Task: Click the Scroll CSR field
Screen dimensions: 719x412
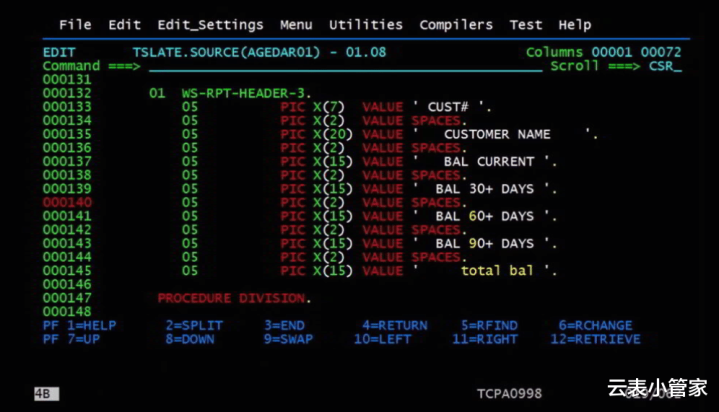Action: click(x=665, y=66)
